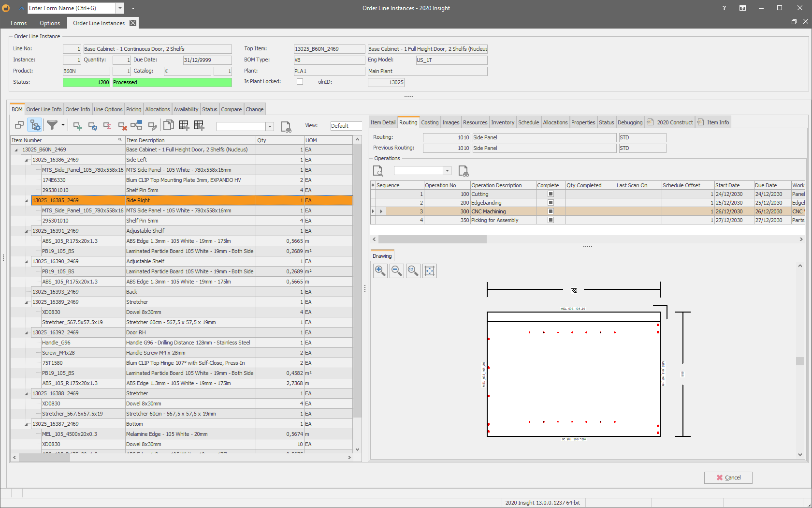Fit drawing to window extents

pos(430,271)
